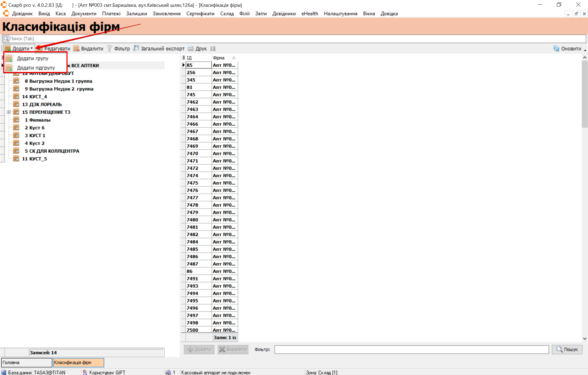Viewport: 588px width, 375px height.
Task: Open the Звіти menu
Action: (261, 14)
